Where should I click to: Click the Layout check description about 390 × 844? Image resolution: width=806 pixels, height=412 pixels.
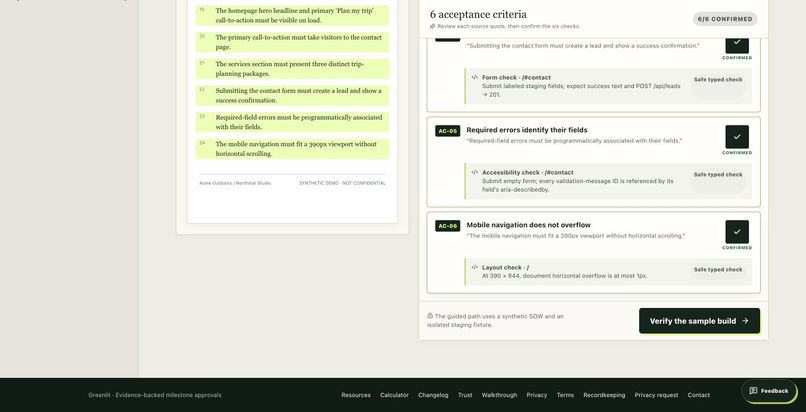point(564,276)
